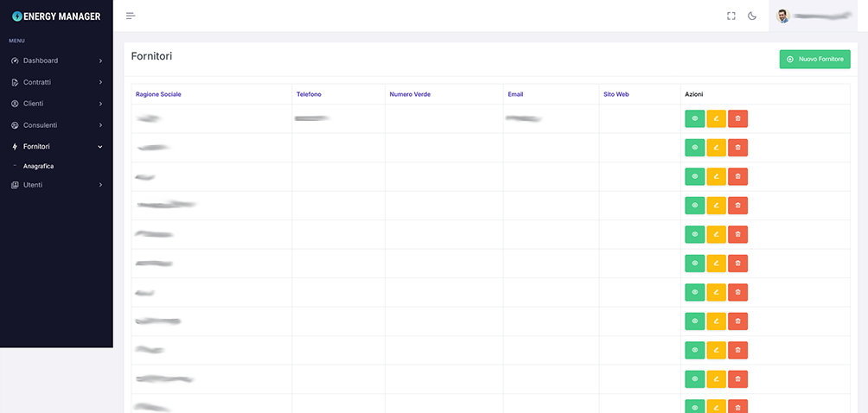This screenshot has height=413, width=868.
Task: Expand the Consulenti chevron arrow
Action: (100, 125)
